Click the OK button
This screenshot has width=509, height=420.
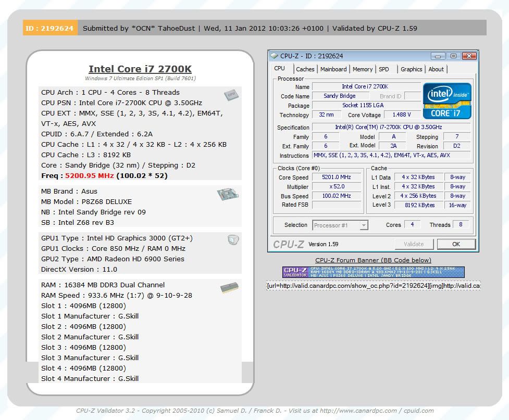pyautogui.click(x=456, y=244)
